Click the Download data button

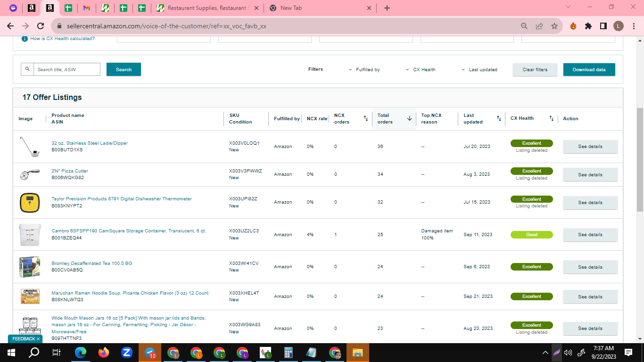(589, 70)
